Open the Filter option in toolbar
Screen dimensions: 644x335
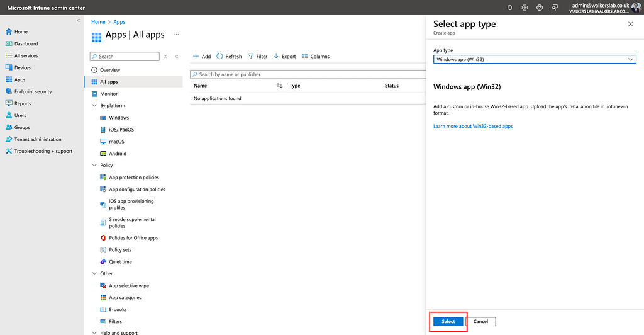[x=257, y=57]
